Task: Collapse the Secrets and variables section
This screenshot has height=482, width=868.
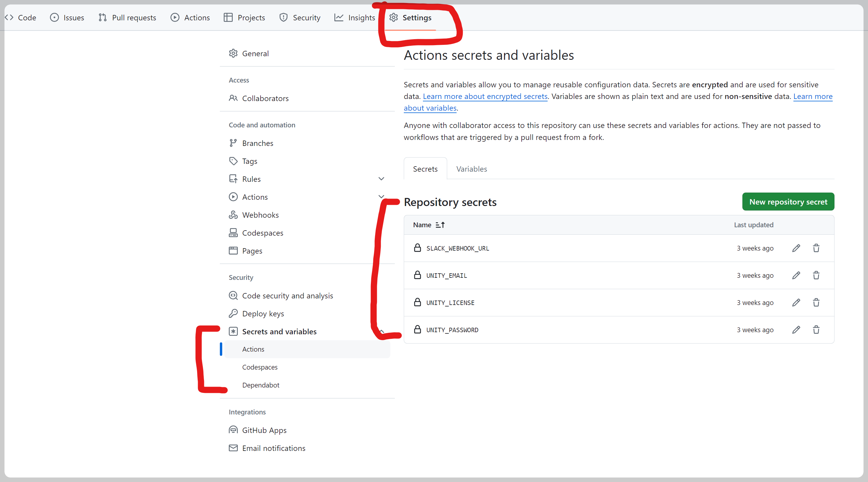Action: pos(382,331)
